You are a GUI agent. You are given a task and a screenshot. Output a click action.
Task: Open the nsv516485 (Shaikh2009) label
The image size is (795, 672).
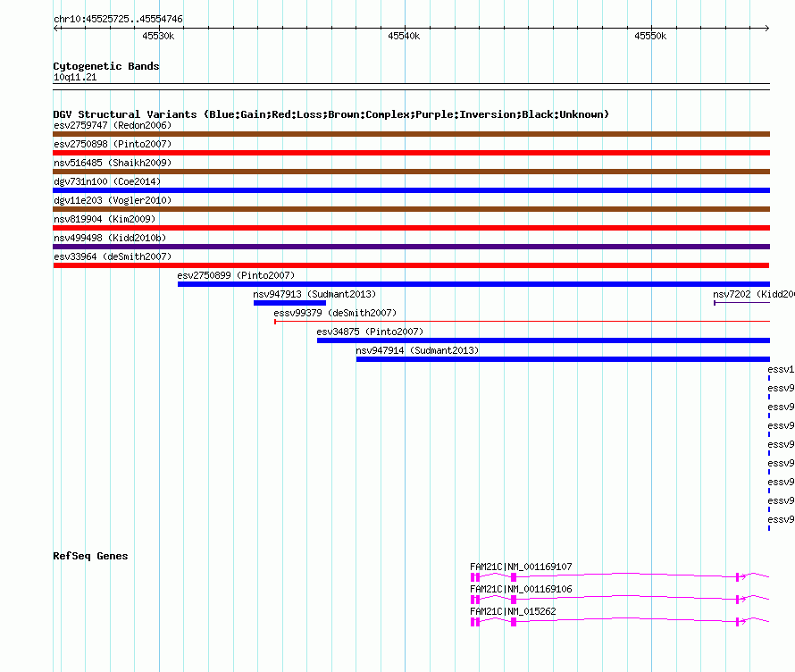(113, 163)
